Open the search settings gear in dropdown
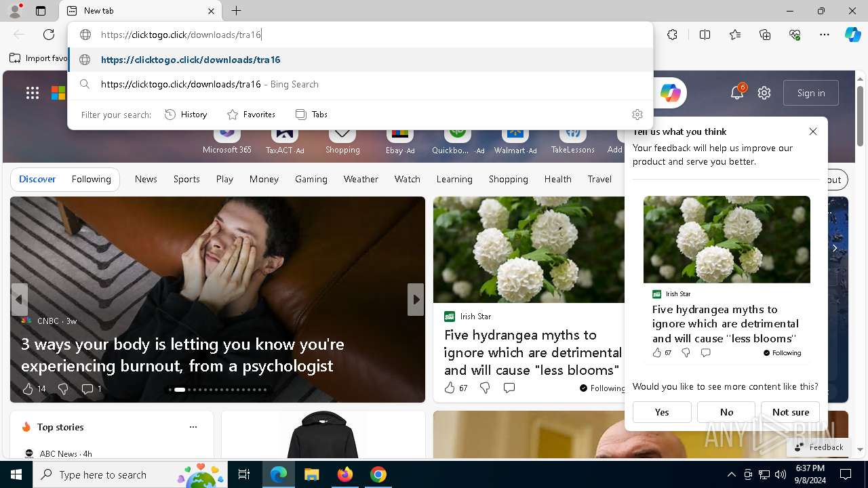The width and height of the screenshot is (868, 488). (x=637, y=115)
